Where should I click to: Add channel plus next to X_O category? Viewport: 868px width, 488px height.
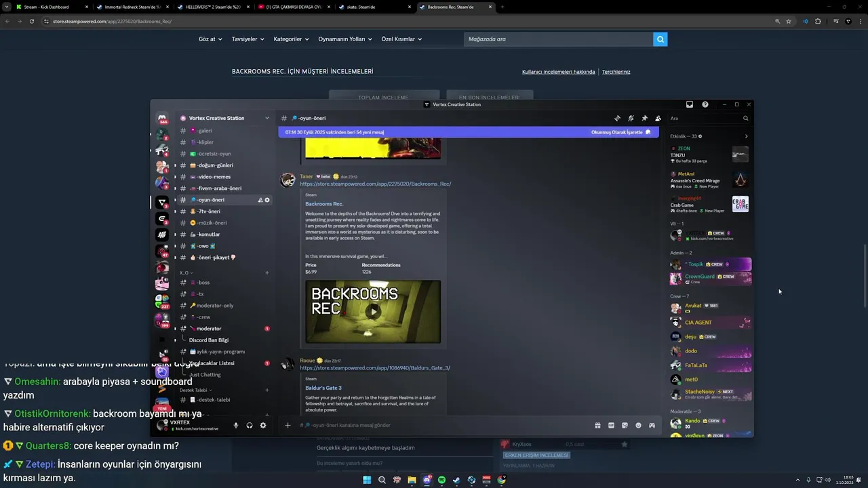click(267, 272)
